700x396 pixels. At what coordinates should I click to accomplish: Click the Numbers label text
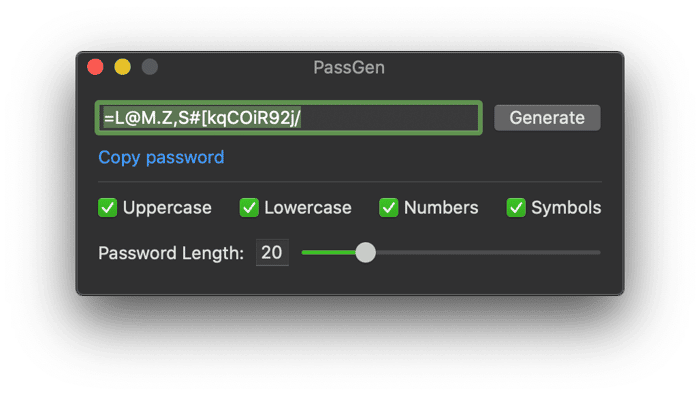(x=441, y=208)
